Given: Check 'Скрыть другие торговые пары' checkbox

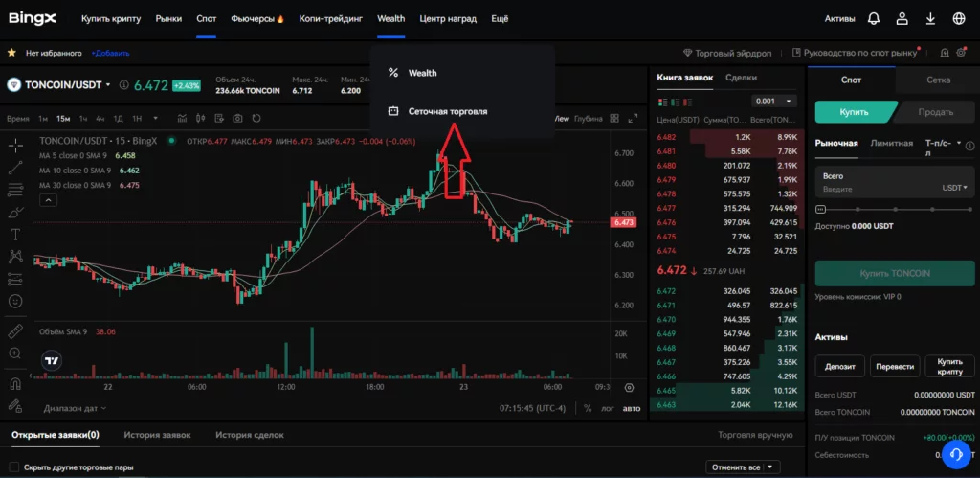Looking at the screenshot, I should point(14,467).
